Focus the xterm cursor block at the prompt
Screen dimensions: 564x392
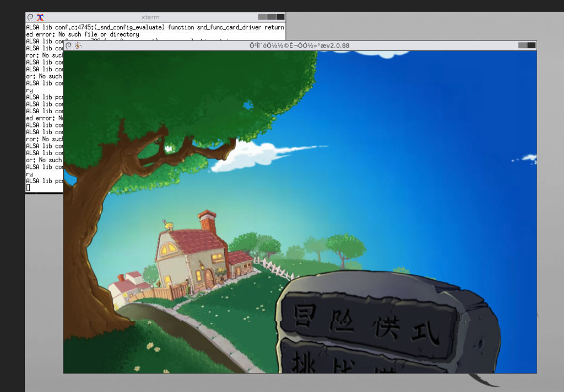click(x=28, y=187)
